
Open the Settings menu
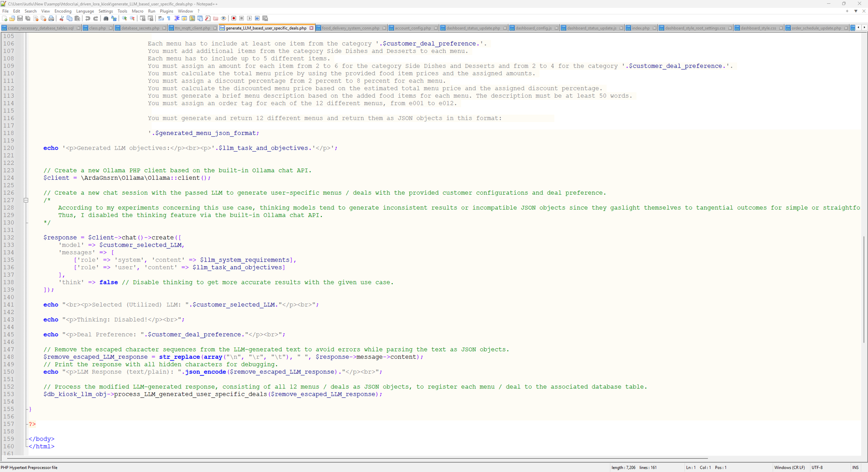click(x=106, y=11)
